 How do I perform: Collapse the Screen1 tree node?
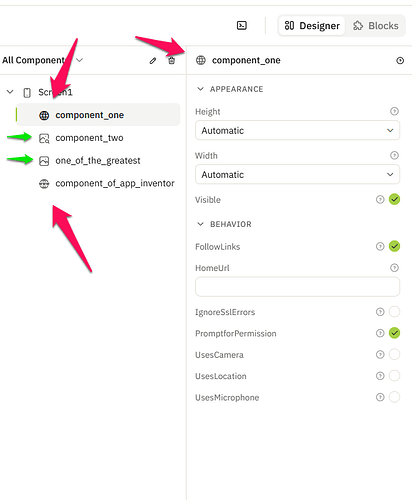[x=10, y=92]
